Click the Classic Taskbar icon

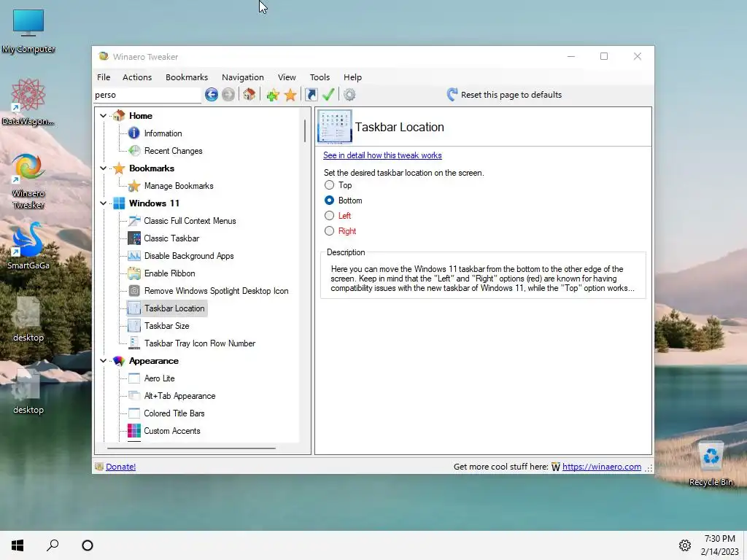click(134, 238)
